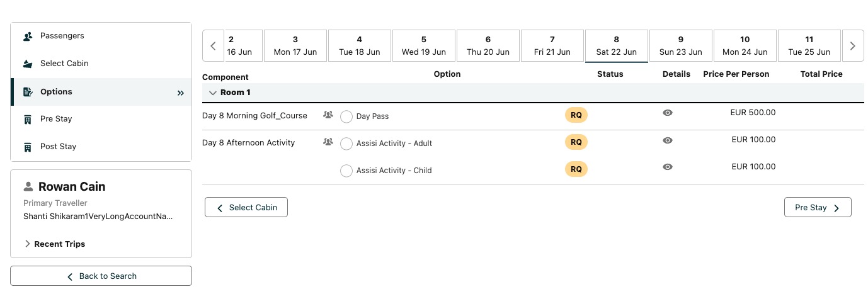The image size is (868, 294).
Task: Collapse the Room 1 section
Action: point(212,93)
